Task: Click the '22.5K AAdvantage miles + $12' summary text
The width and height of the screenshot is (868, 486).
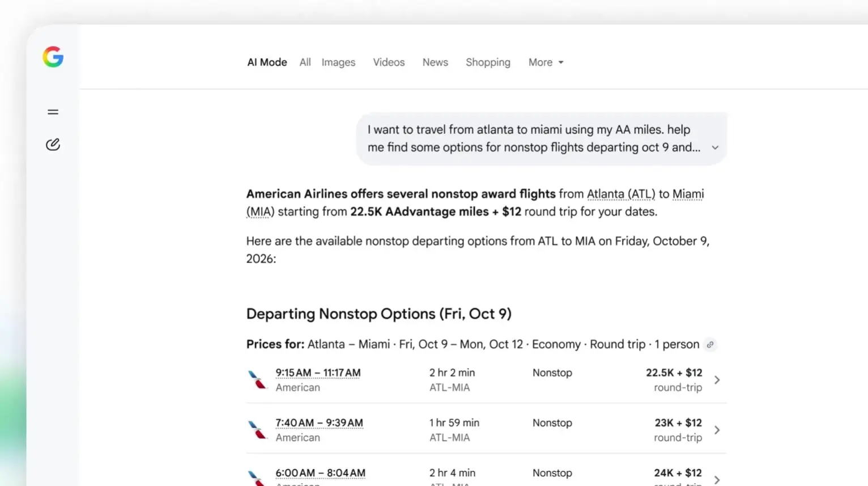Action: click(x=435, y=212)
